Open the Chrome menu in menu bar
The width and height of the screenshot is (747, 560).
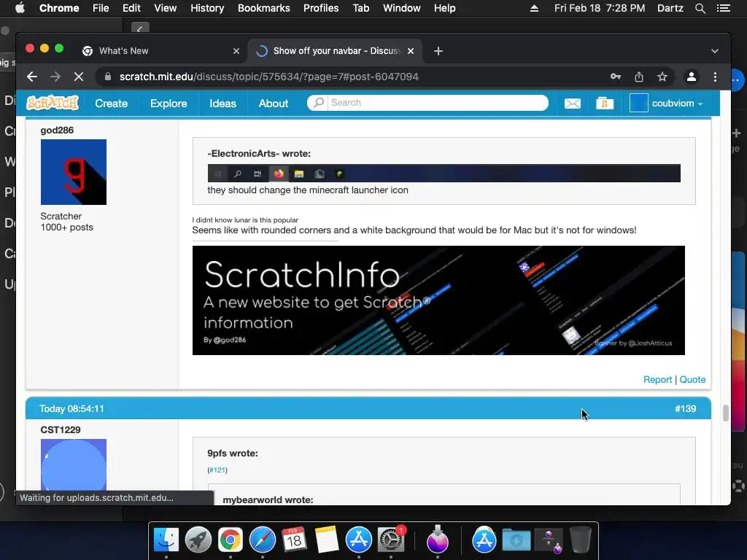(x=59, y=8)
